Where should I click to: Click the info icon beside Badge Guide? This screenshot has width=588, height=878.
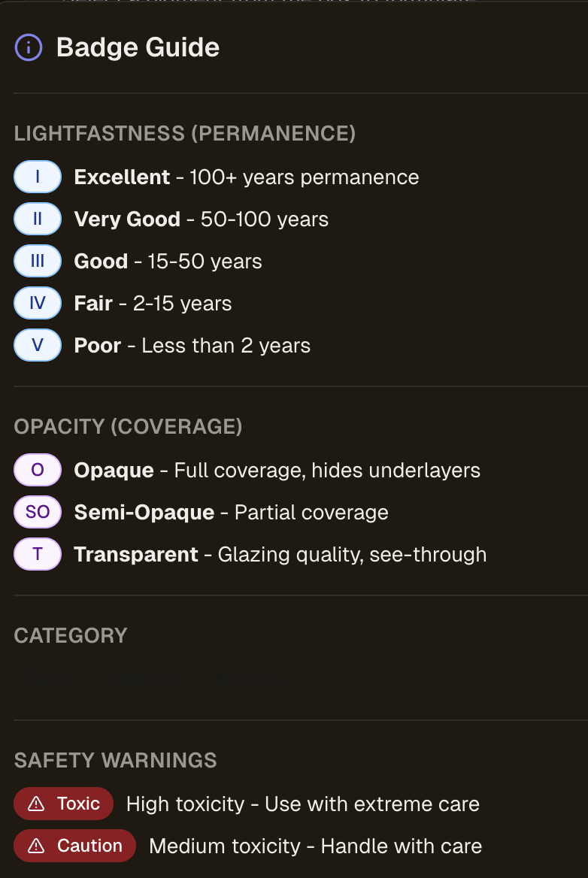tap(29, 48)
